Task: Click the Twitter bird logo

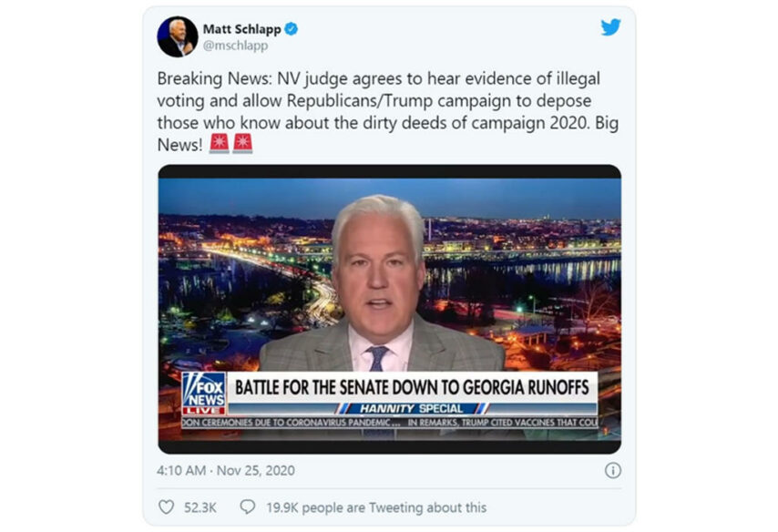Action: tap(609, 27)
